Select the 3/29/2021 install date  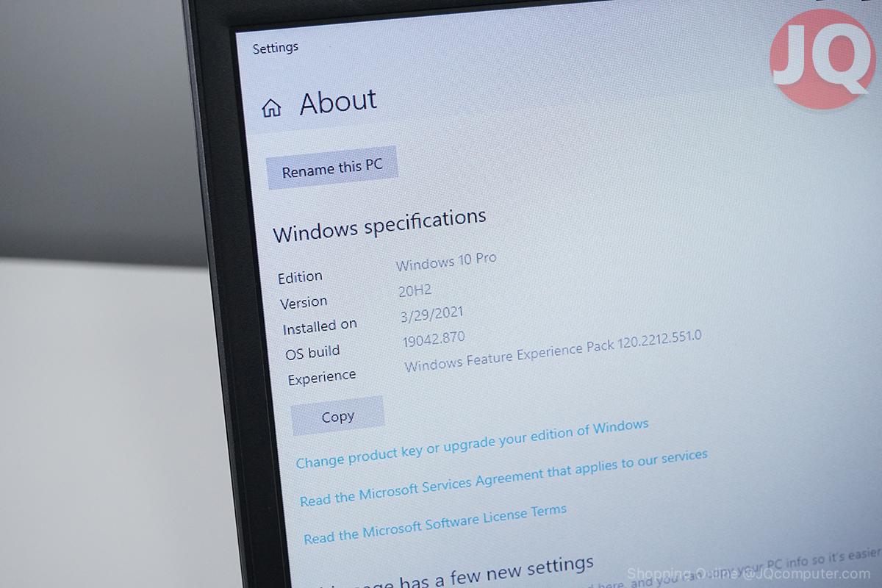(x=432, y=315)
